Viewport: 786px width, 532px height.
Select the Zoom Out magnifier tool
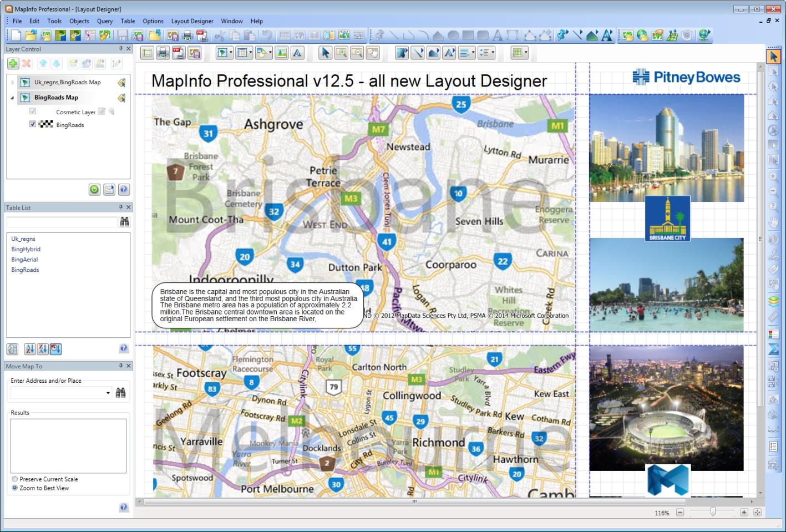coord(357,53)
